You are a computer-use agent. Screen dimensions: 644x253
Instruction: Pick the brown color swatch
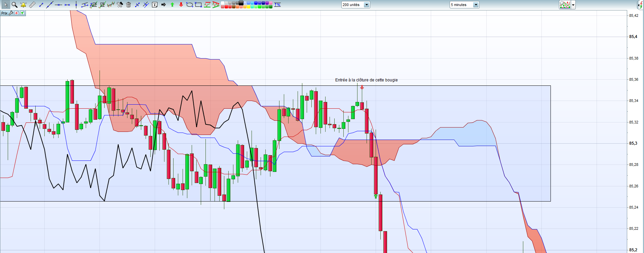coord(233,6)
